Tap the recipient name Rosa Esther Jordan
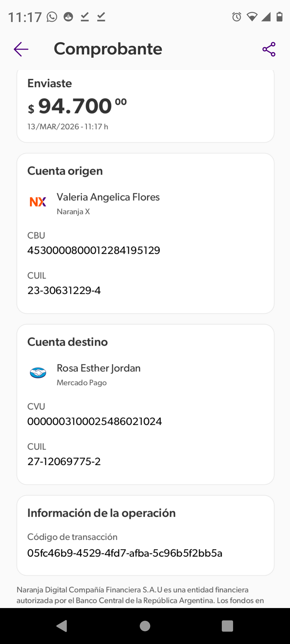 tap(99, 368)
